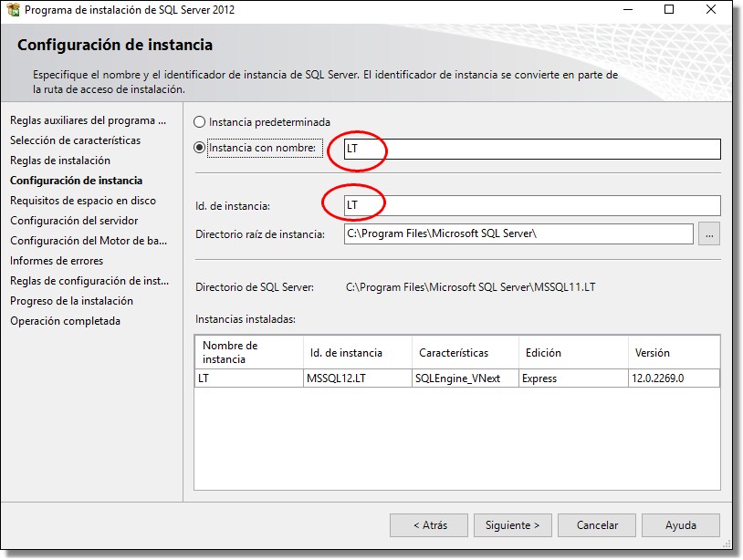Image resolution: width=743 pixels, height=560 pixels.
Task: Click the Edición column header
Action: coord(574,353)
